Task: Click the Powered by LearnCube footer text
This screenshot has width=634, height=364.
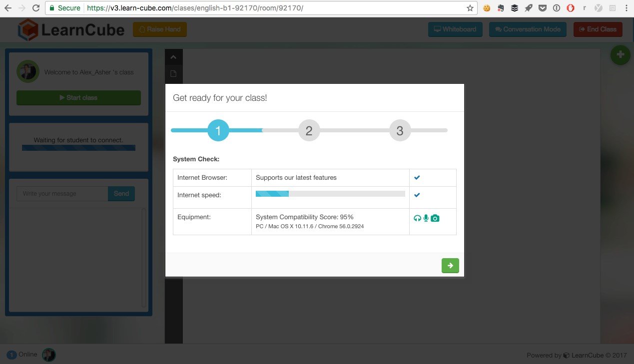Action: coord(577,356)
